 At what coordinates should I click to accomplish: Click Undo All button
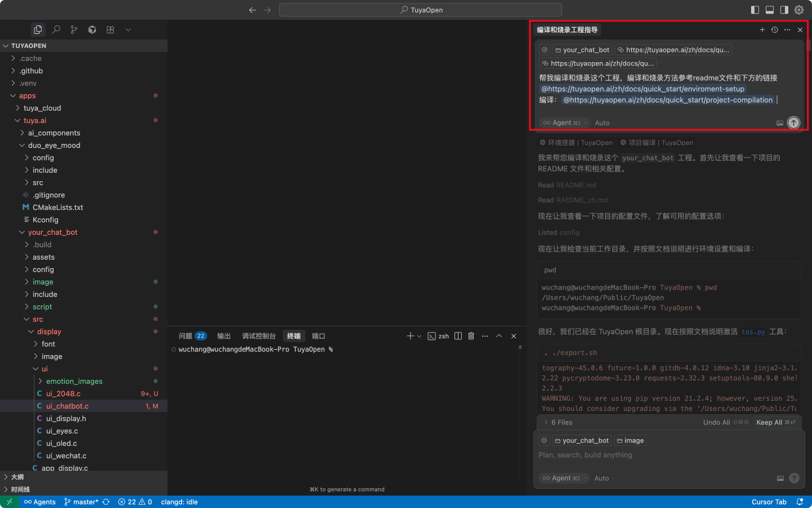point(726,422)
